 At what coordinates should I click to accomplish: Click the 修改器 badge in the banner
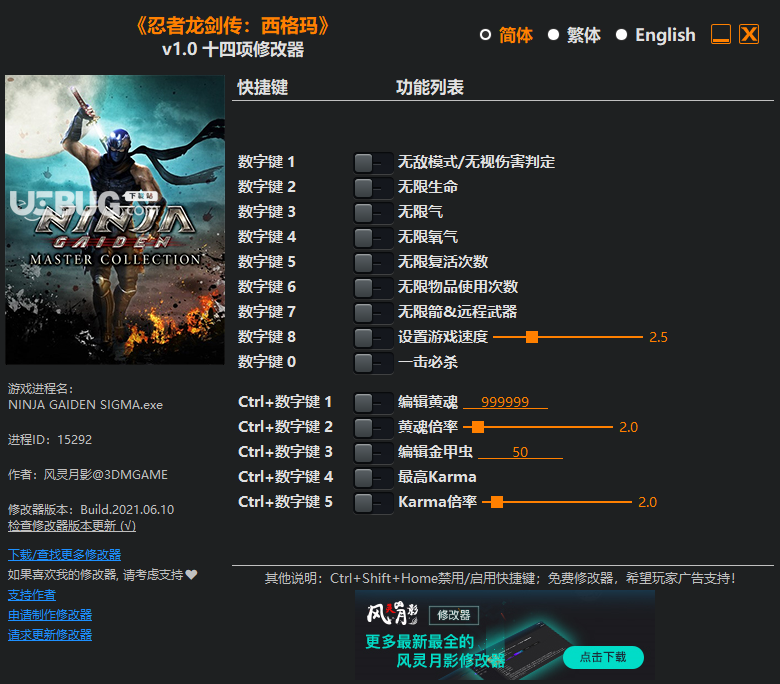pyautogui.click(x=454, y=615)
